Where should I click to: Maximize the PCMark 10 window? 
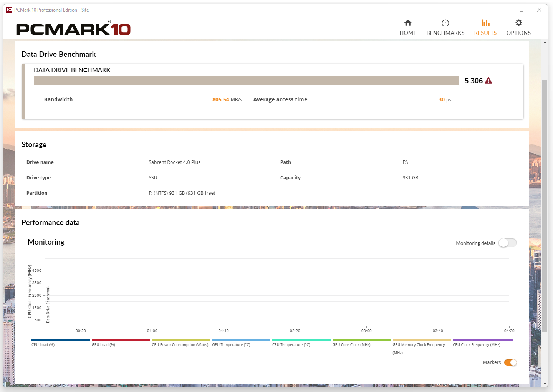522,10
